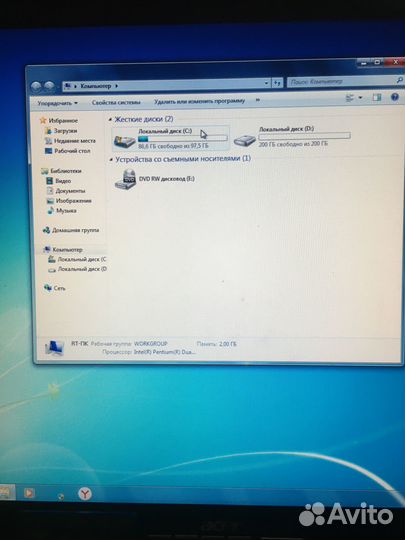
Task: Open the help question mark icon
Action: click(395, 97)
